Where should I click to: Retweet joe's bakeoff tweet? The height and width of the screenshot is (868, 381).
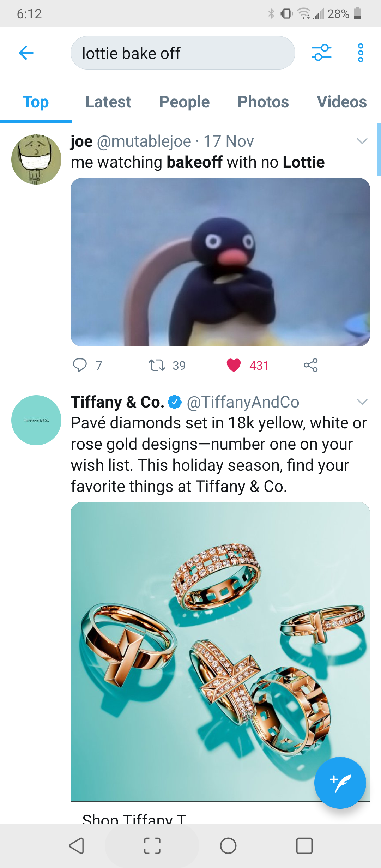[157, 365]
